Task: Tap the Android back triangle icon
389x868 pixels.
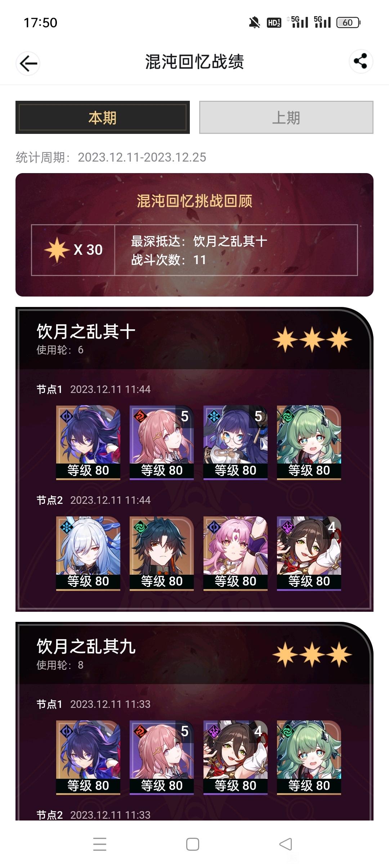Action: click(x=286, y=844)
